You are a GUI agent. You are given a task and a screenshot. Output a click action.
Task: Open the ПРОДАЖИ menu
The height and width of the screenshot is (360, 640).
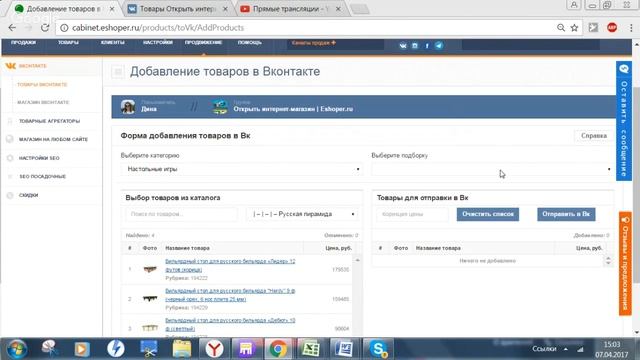coord(23,42)
